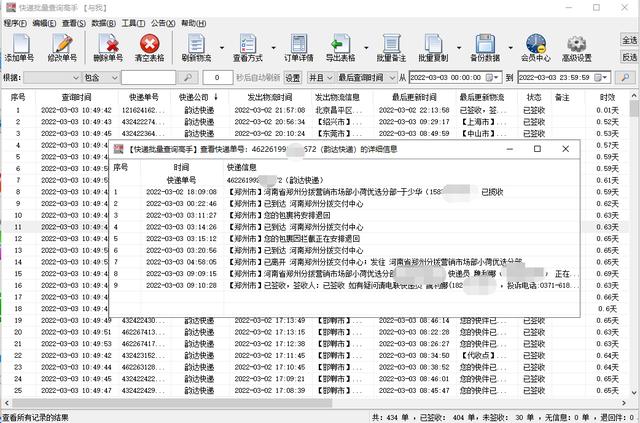Click the auto-refresh seconds input field
Viewport: 640px width, 423px height.
(217, 78)
